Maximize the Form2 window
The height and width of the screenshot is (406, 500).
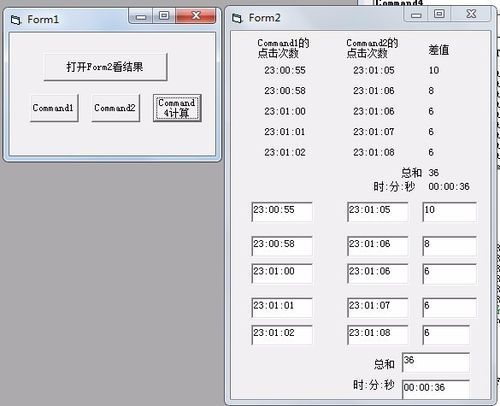tap(439, 15)
